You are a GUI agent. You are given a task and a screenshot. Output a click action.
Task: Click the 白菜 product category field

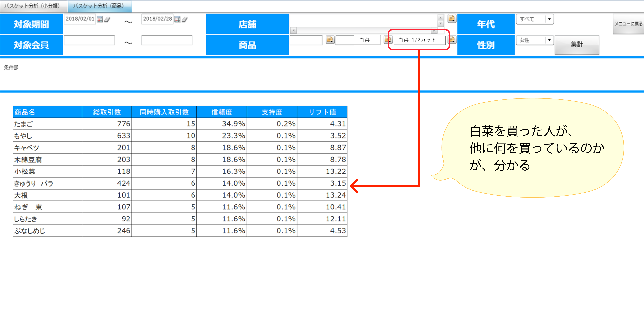357,40
